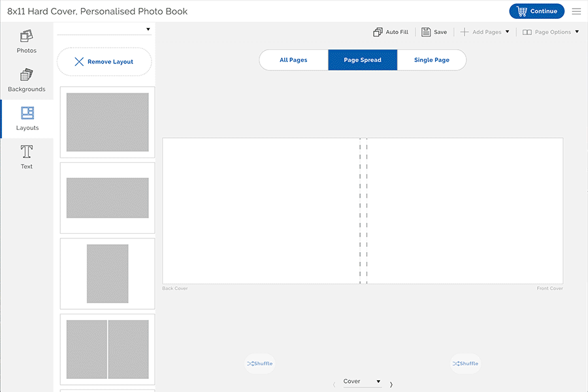Go to previous page spread arrow
This screenshot has width=588, height=392.
334,385
